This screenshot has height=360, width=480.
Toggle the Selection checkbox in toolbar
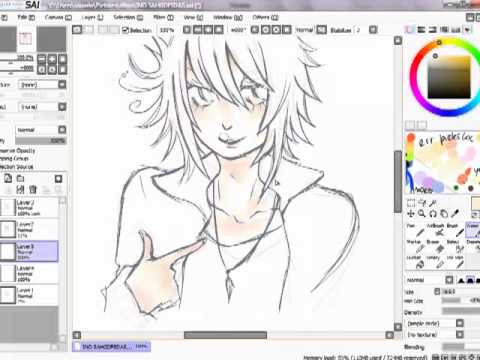[x=125, y=30]
